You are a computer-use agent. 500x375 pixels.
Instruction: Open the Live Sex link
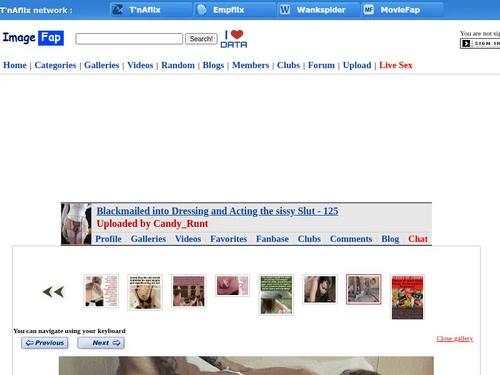pyautogui.click(x=396, y=65)
